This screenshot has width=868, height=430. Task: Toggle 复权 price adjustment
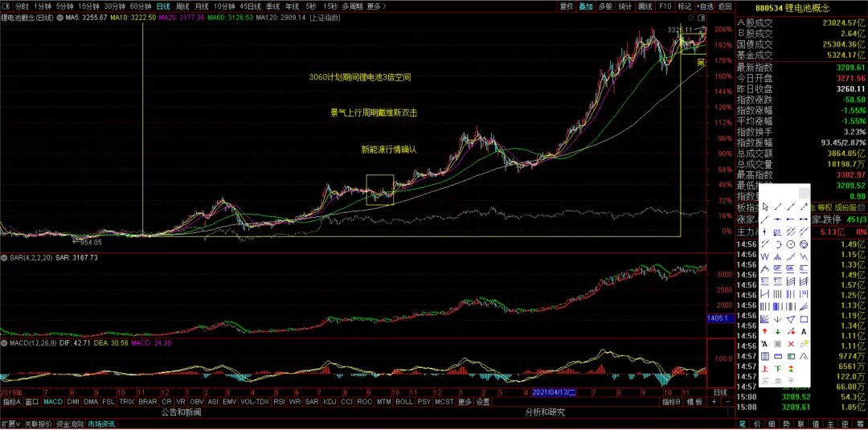coord(567,6)
